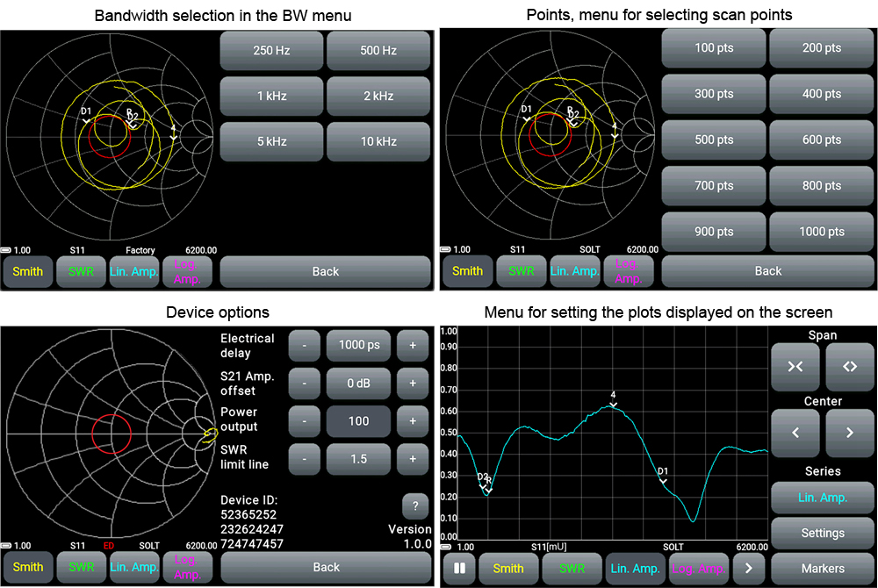Decrease power output with minus button
The image size is (878, 588).
[304, 421]
